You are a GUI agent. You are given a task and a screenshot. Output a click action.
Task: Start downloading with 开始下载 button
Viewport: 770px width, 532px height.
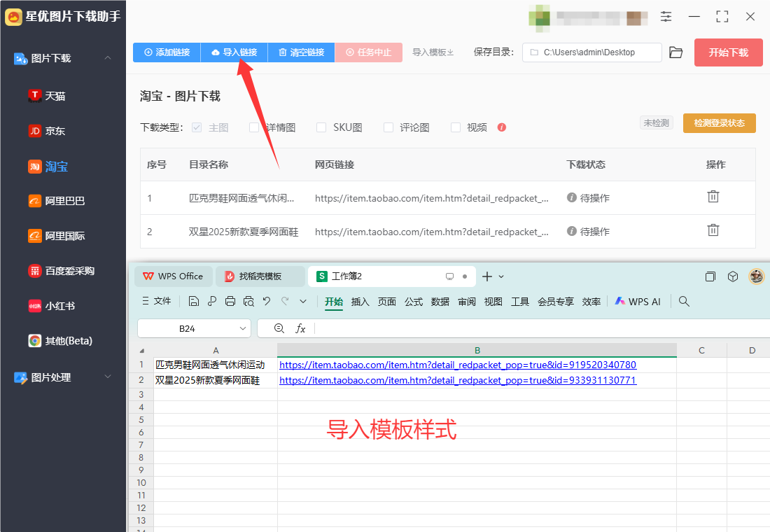[x=728, y=52]
